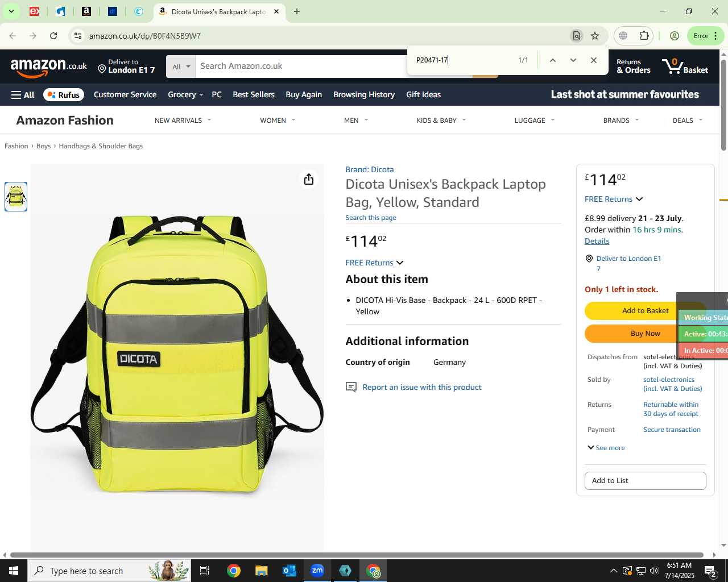Viewport: 728px width, 582px height.
Task: Open Customer Service menu item
Action: click(x=125, y=95)
